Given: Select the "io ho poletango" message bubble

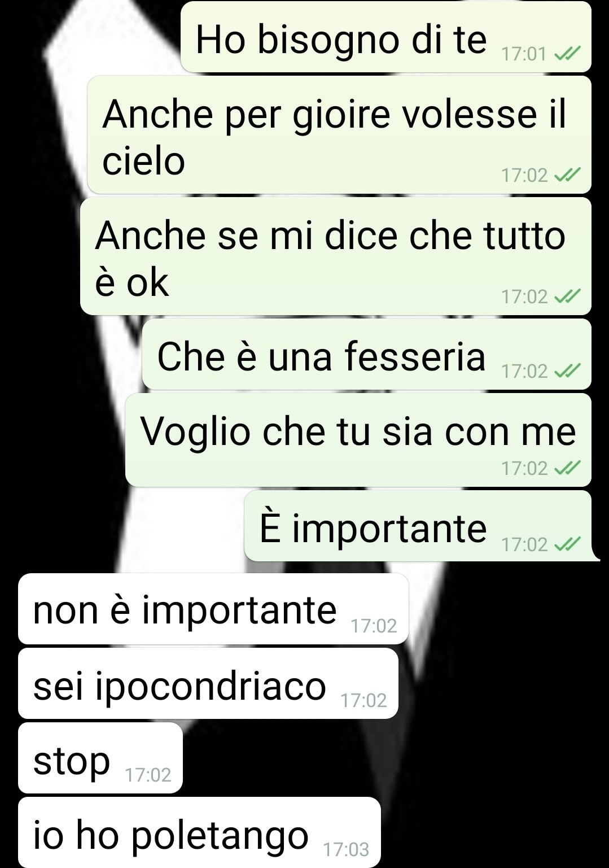Looking at the screenshot, I should (x=199, y=832).
